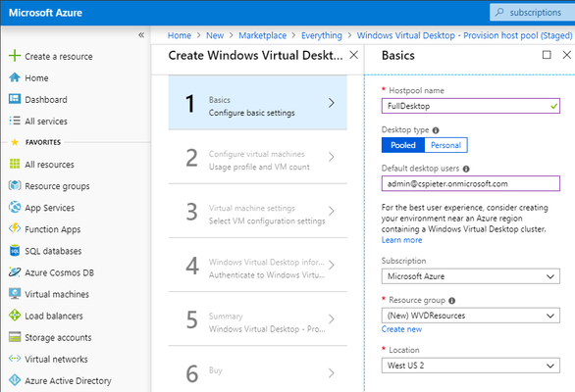575x392 pixels.
Task: Click the All resources grid icon
Action: click(15, 164)
